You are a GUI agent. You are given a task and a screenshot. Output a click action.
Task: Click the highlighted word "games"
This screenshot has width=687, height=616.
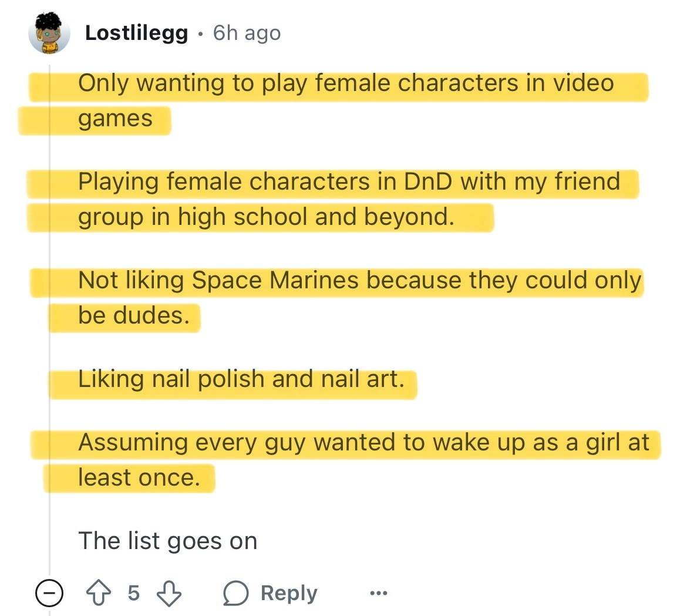[x=115, y=119]
